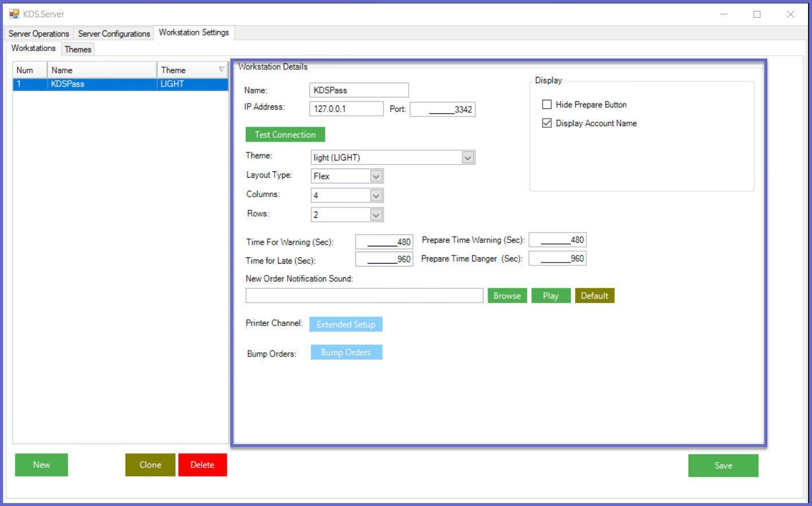Switch to the Themes sub-tab

[x=78, y=49]
